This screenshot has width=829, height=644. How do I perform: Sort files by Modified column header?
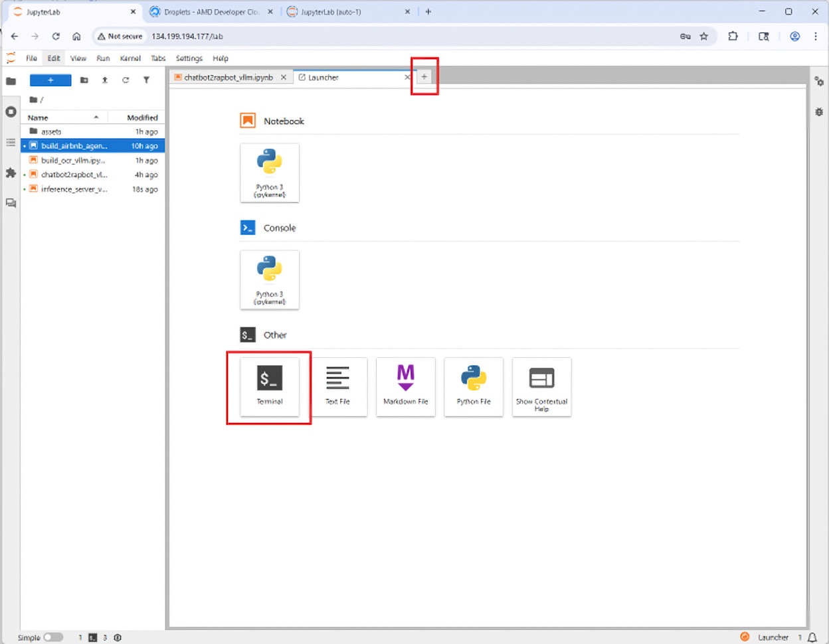[x=142, y=118]
